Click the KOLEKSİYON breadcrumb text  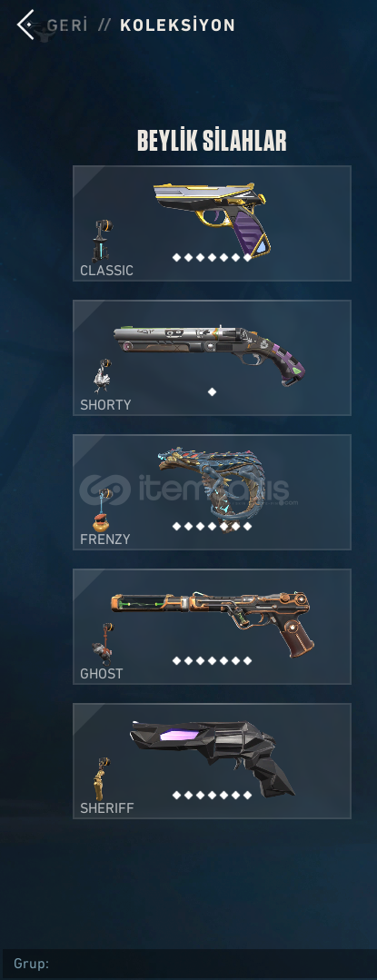coord(177,25)
